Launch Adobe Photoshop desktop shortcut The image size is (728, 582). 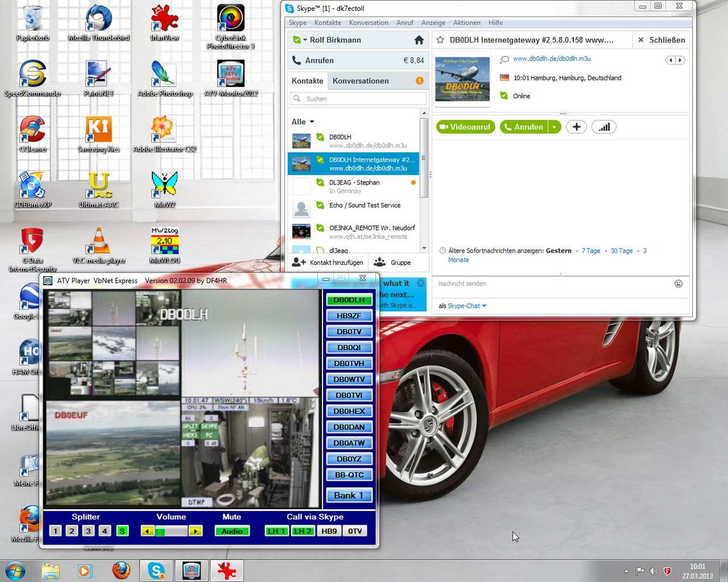click(x=164, y=78)
